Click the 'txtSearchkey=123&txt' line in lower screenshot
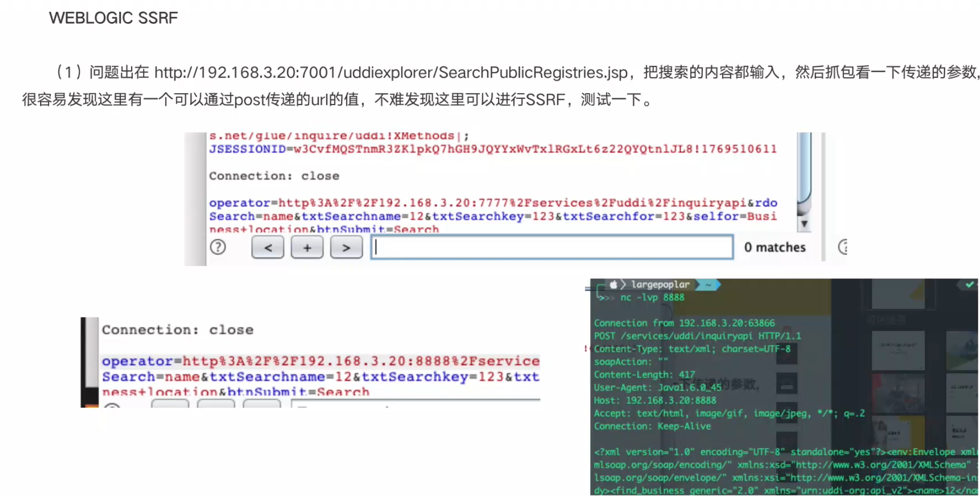The height and width of the screenshot is (496, 980). tap(321, 377)
